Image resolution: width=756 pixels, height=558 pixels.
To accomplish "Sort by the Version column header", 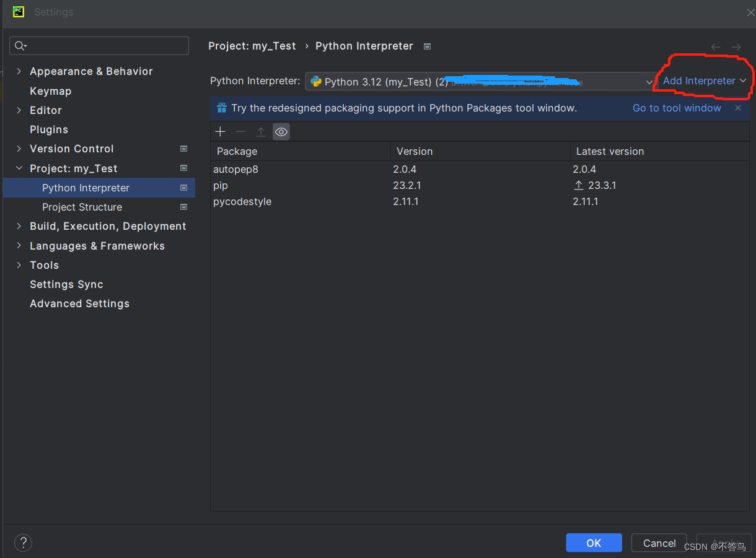I will point(480,151).
